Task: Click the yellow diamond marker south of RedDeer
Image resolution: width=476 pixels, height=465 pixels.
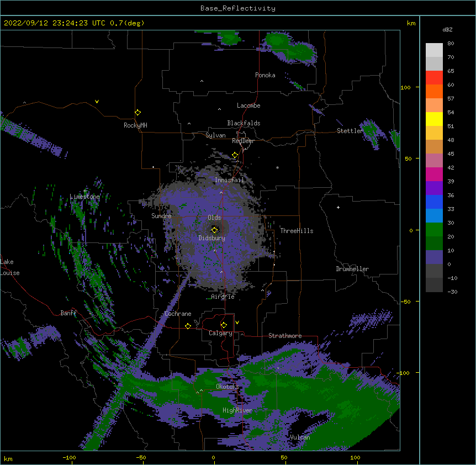Action: [x=235, y=155]
